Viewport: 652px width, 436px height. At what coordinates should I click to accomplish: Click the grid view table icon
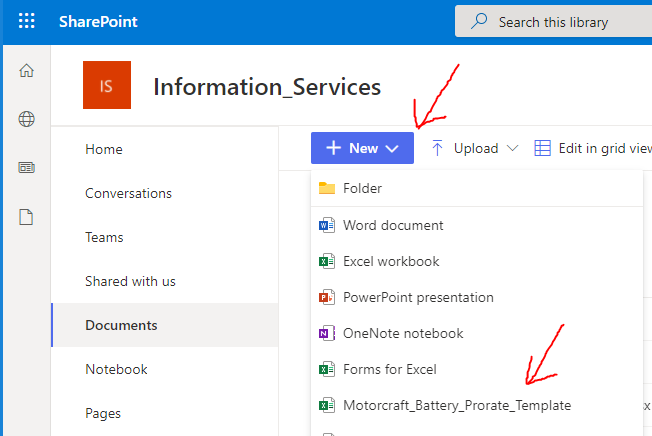[543, 148]
